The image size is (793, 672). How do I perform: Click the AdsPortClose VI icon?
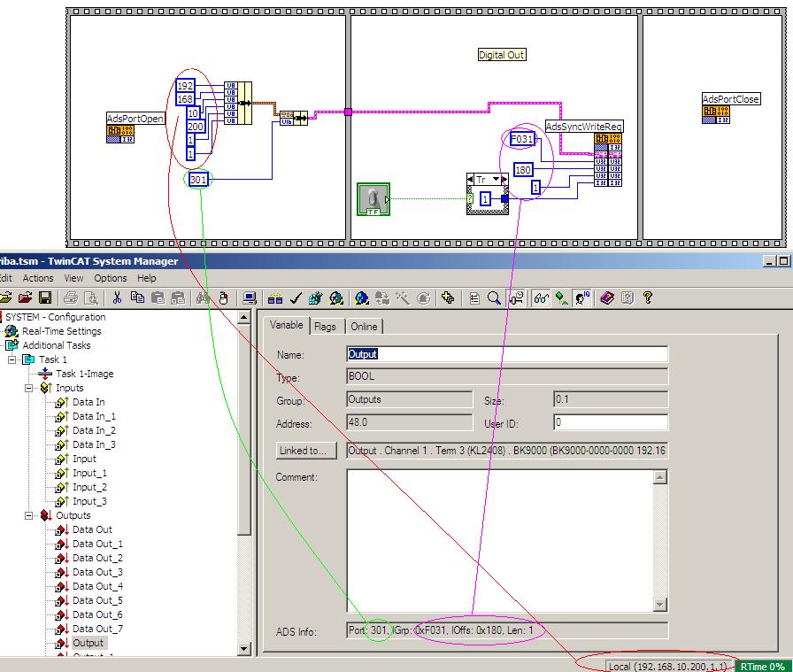[716, 114]
